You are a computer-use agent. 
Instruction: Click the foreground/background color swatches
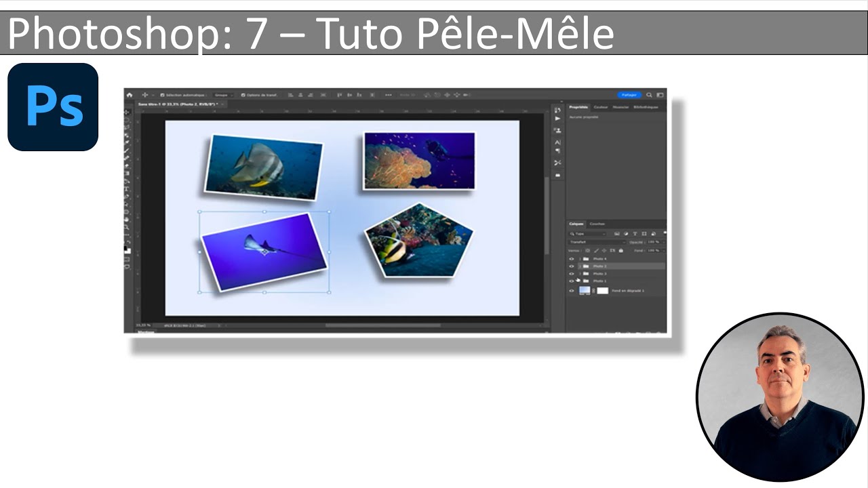(x=127, y=249)
